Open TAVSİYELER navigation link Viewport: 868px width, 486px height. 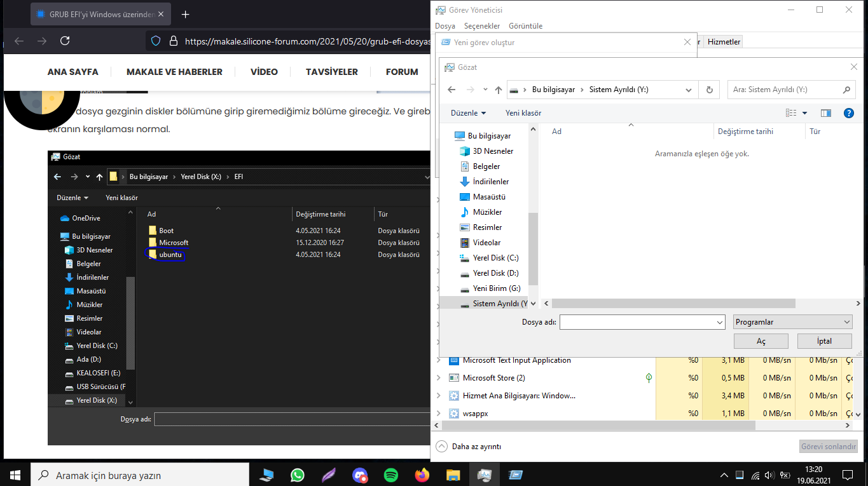[331, 72]
